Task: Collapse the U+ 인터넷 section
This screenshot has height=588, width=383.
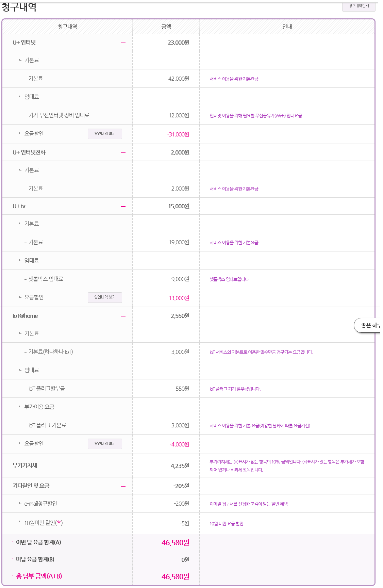Action: point(123,42)
